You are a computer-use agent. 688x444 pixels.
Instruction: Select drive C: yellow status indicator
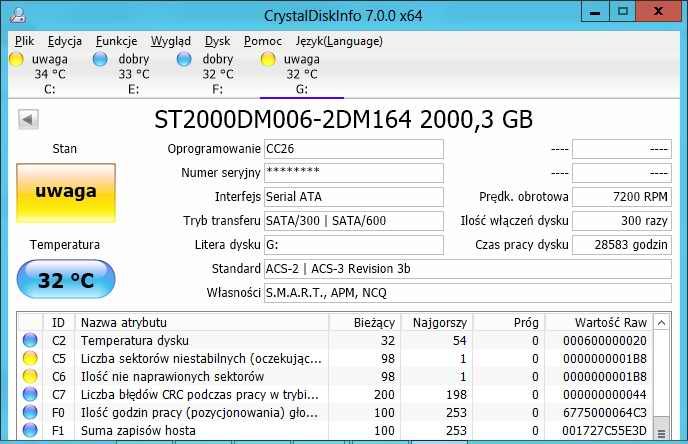point(16,59)
